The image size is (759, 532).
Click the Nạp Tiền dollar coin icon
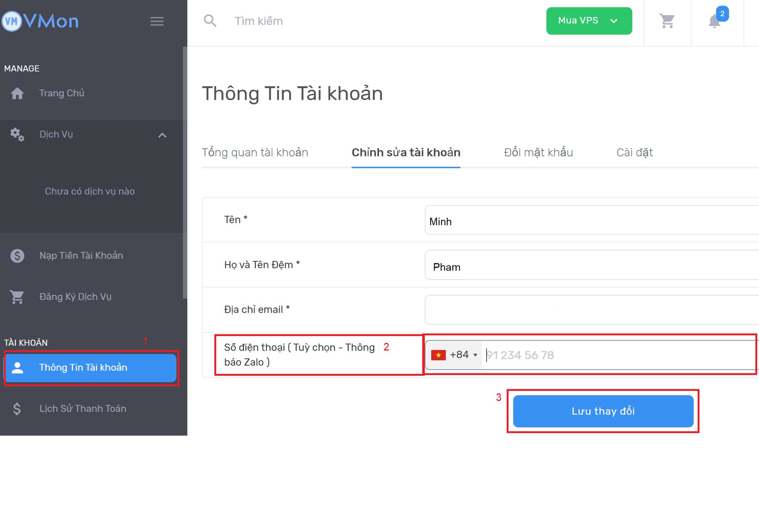click(17, 256)
